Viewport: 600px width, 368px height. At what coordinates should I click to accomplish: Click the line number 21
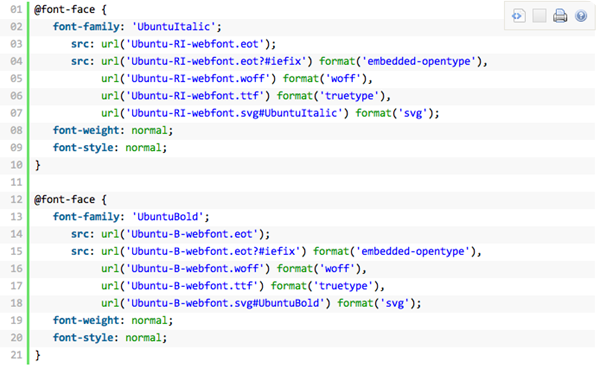(x=16, y=355)
